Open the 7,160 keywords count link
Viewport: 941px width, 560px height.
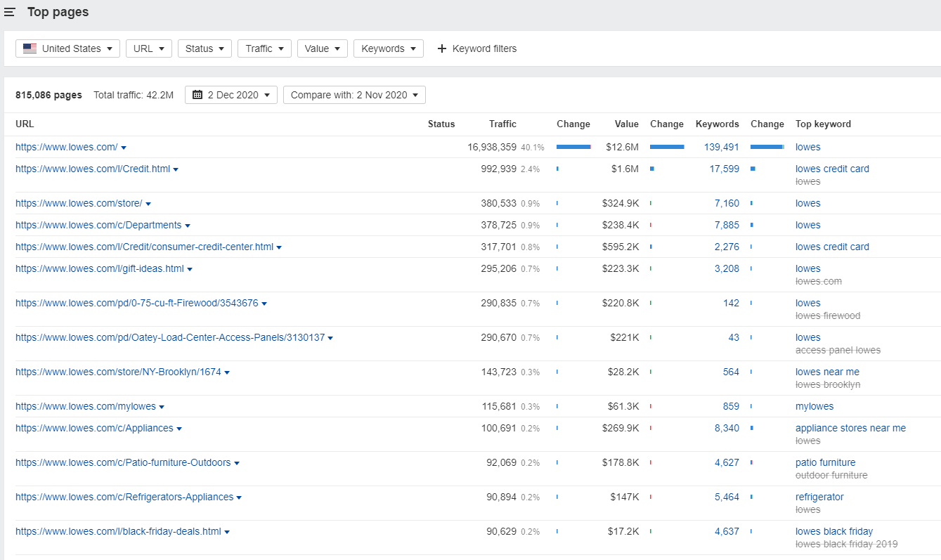(x=727, y=203)
